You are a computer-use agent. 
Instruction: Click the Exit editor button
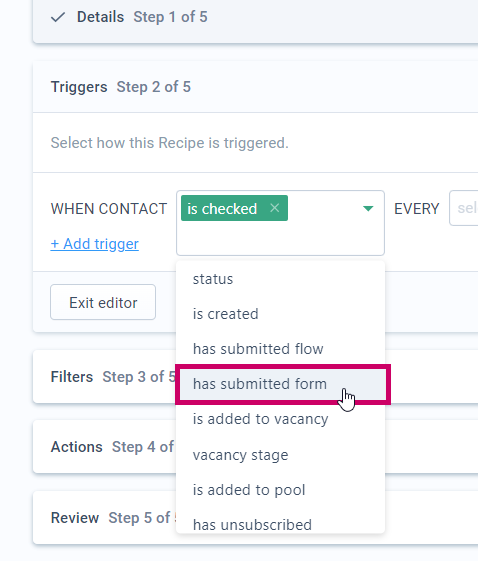click(x=103, y=302)
